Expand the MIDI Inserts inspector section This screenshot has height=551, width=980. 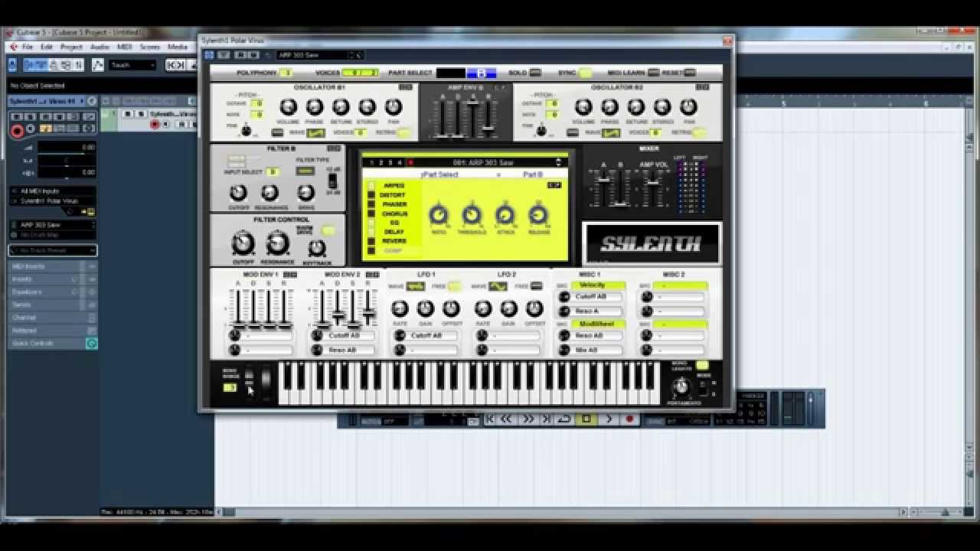53,266
